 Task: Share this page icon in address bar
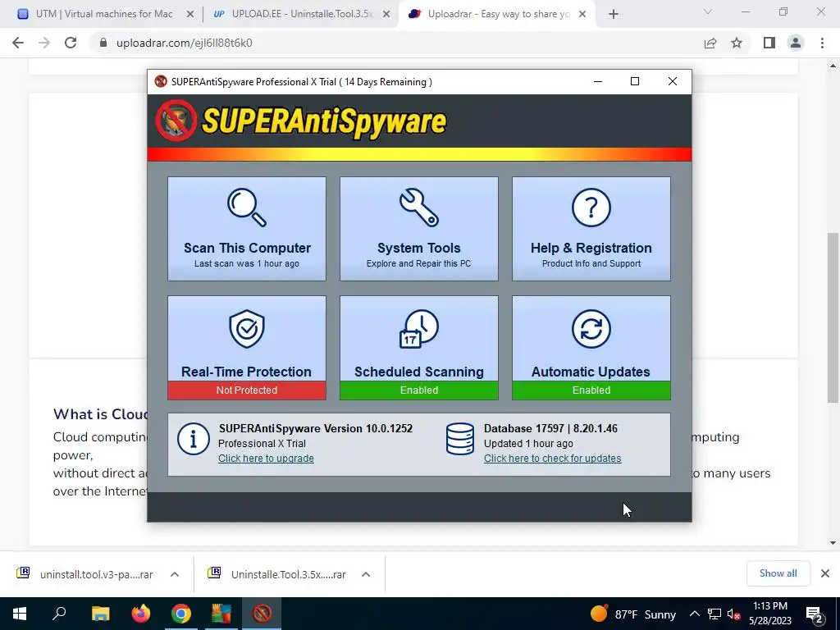tap(710, 43)
